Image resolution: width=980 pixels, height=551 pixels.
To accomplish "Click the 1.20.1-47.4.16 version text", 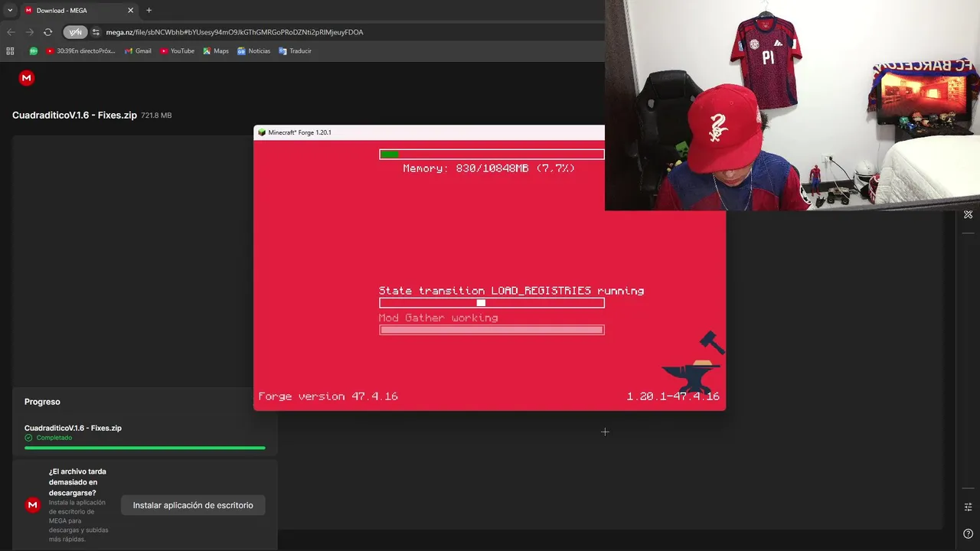I will (673, 396).
